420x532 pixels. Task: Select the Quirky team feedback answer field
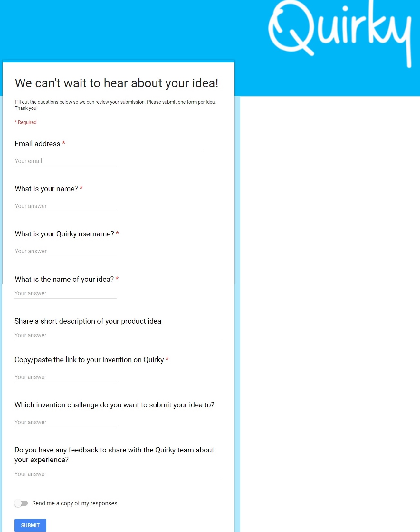pyautogui.click(x=118, y=474)
